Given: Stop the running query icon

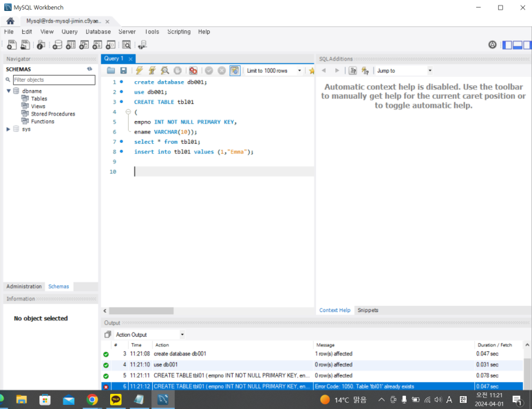Looking at the screenshot, I should pos(178,71).
